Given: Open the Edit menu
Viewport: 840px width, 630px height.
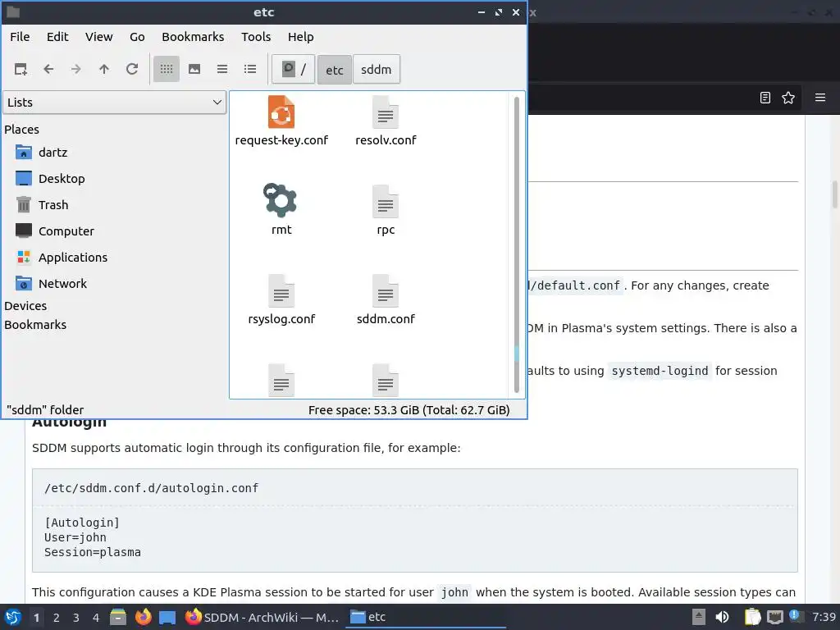Looking at the screenshot, I should pyautogui.click(x=57, y=37).
